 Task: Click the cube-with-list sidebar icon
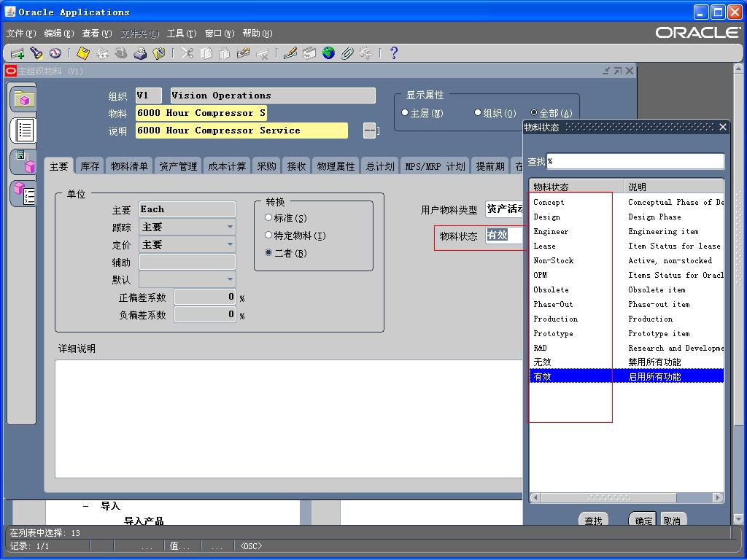23,193
